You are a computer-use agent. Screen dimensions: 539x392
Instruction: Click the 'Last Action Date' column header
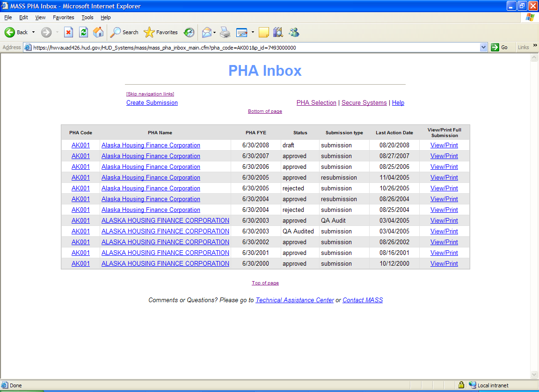point(394,132)
